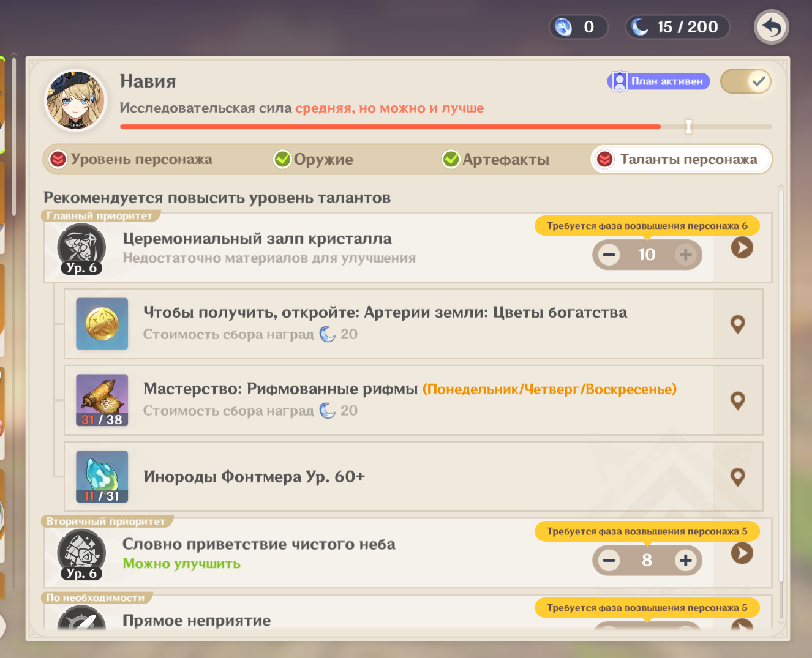The height and width of the screenshot is (658, 812).
Task: Decrease Словно приветствие чистого неба level
Action: pos(609,560)
